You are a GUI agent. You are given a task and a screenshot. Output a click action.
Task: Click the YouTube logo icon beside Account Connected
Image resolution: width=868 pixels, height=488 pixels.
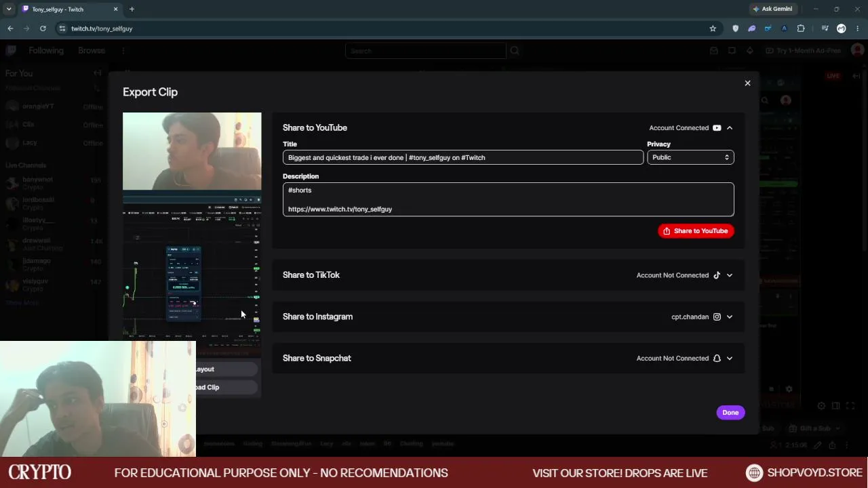pos(717,128)
